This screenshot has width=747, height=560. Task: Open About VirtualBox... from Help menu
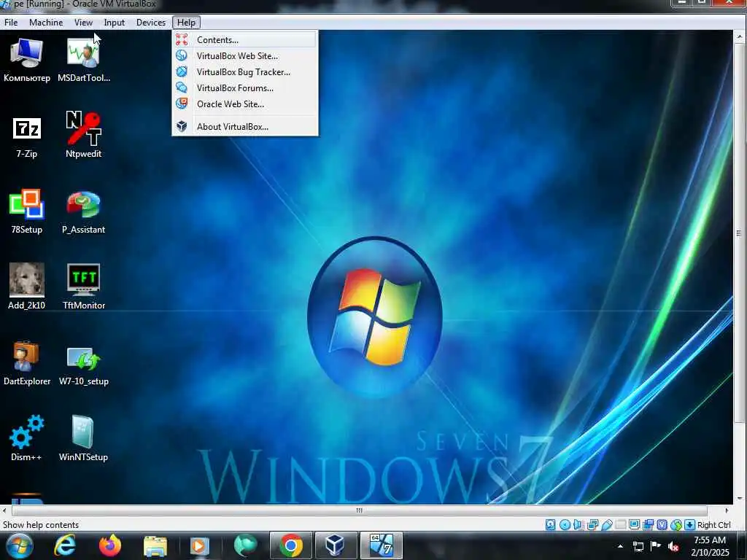(x=245, y=127)
